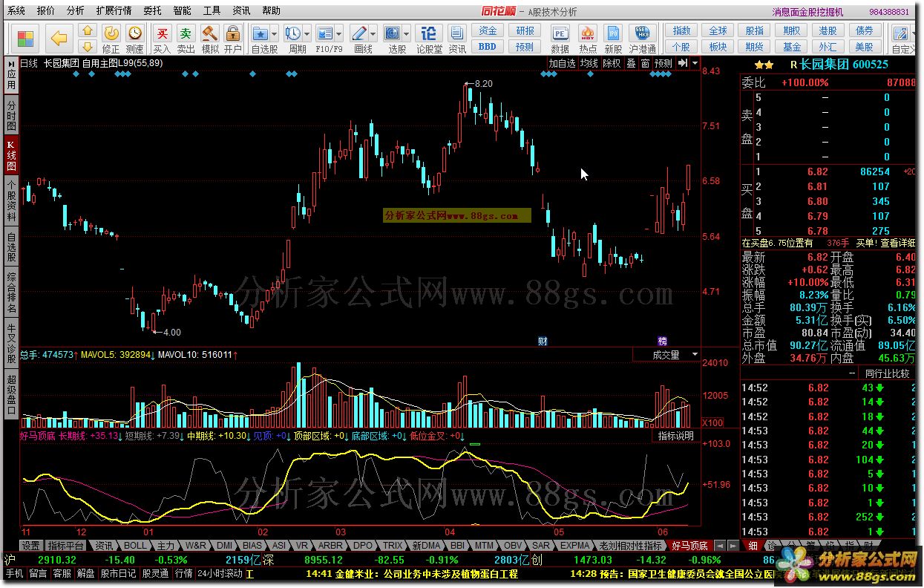The width and height of the screenshot is (924, 588).
Task: Open the 系统 menu
Action: click(x=16, y=11)
